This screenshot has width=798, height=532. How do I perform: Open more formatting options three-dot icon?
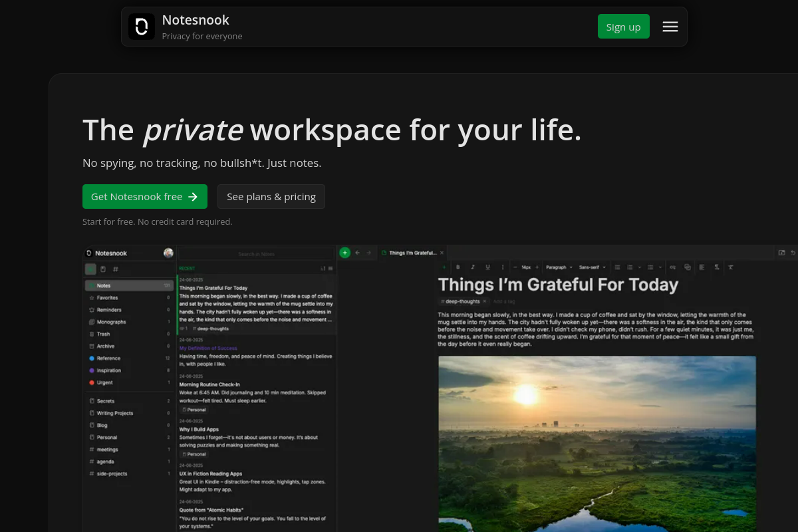point(503,267)
